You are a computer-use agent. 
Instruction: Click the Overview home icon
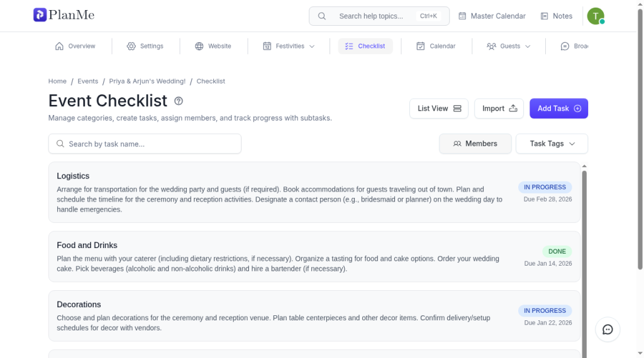pos(59,46)
